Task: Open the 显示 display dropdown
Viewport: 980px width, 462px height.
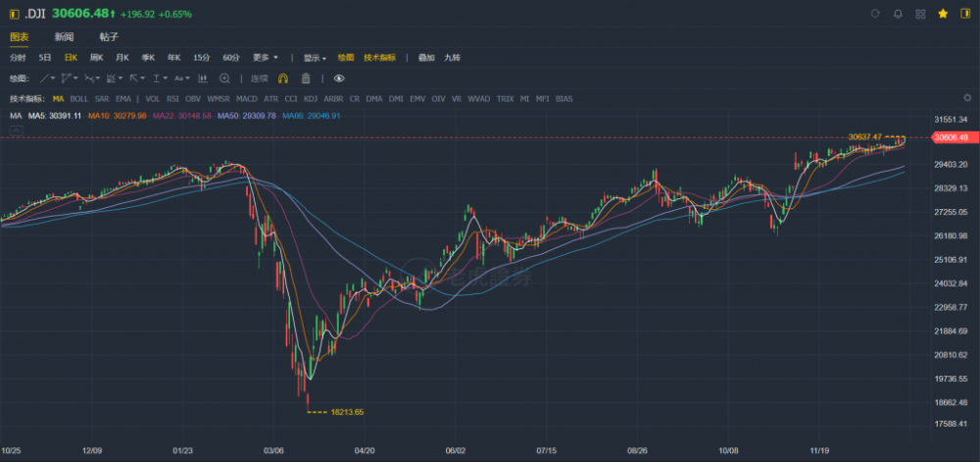Action: tap(315, 57)
